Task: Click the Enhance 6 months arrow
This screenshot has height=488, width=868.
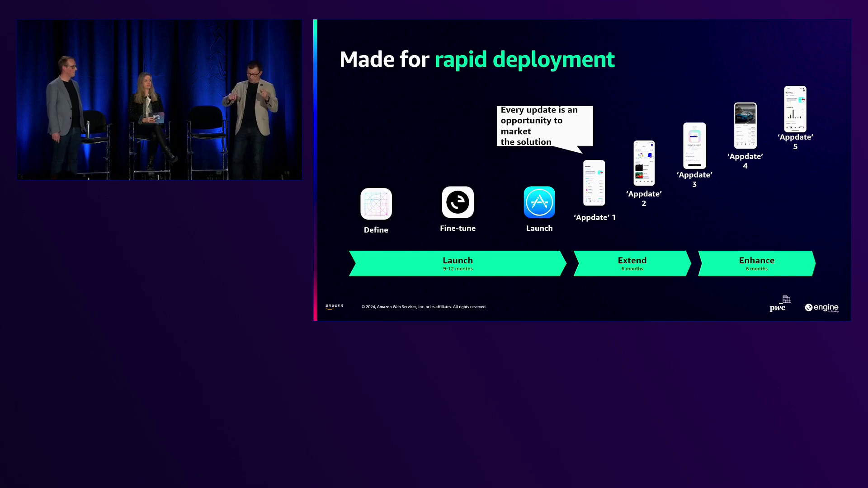Action: [x=756, y=263]
